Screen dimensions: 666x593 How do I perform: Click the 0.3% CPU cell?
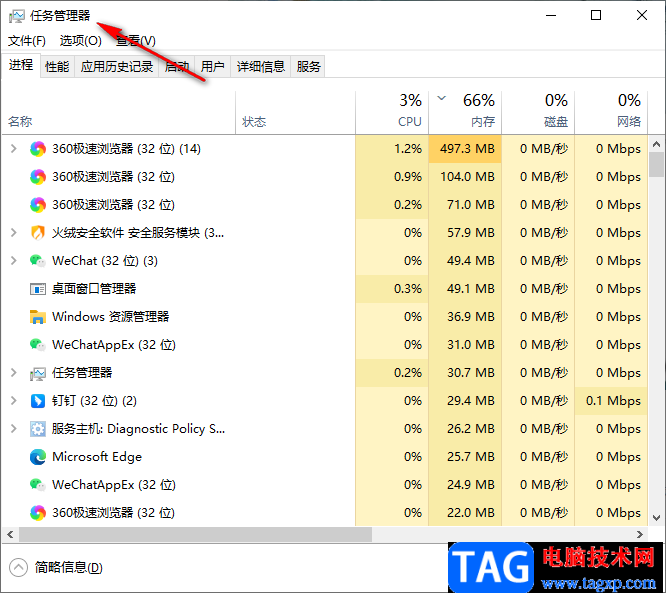(392, 289)
